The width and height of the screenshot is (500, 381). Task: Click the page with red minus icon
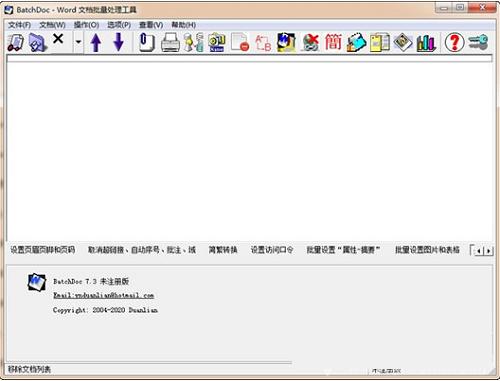point(240,42)
